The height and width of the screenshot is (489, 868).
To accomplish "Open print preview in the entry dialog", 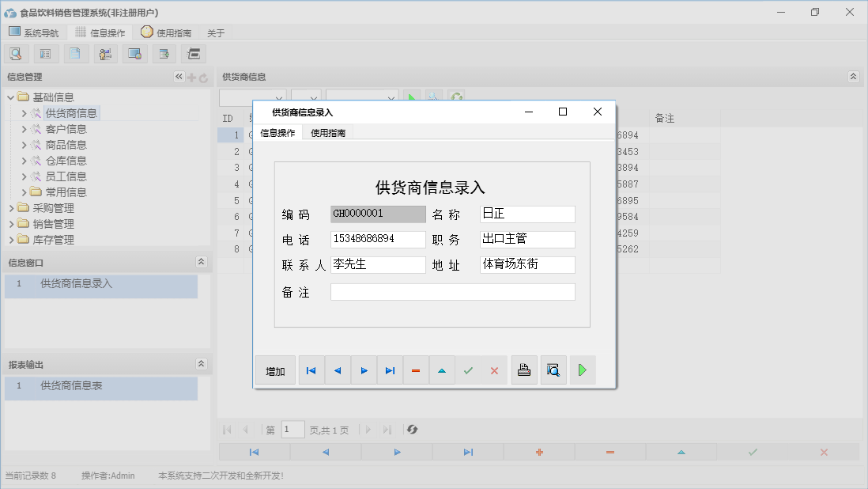I will [553, 370].
